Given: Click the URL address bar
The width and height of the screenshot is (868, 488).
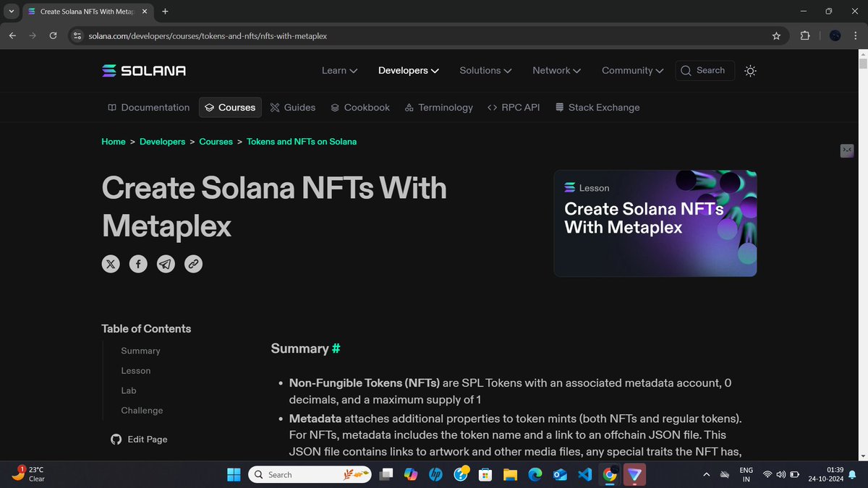Looking at the screenshot, I should (x=427, y=35).
